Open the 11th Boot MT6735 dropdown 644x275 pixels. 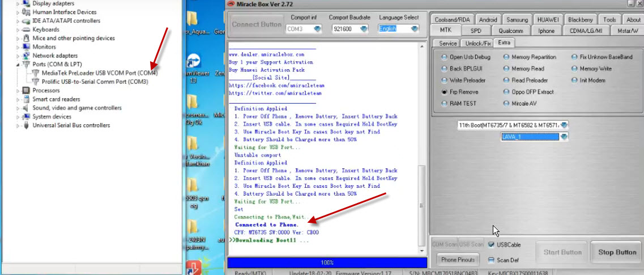pos(564,125)
